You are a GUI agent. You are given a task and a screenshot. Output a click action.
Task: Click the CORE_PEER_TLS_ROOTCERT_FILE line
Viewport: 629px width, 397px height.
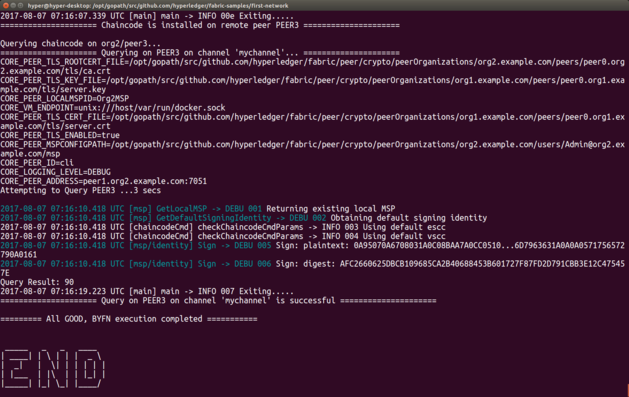pyautogui.click(x=312, y=67)
